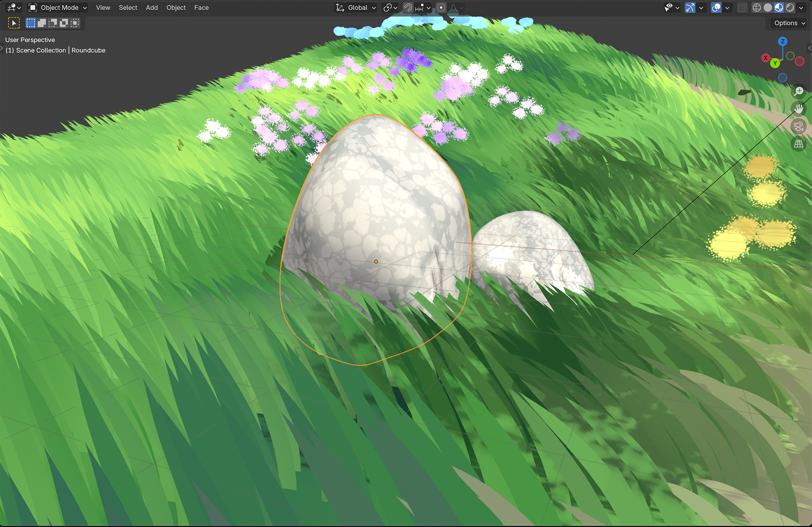Switch to rendered viewport shading
Screen dimensions: 812x527
point(790,8)
